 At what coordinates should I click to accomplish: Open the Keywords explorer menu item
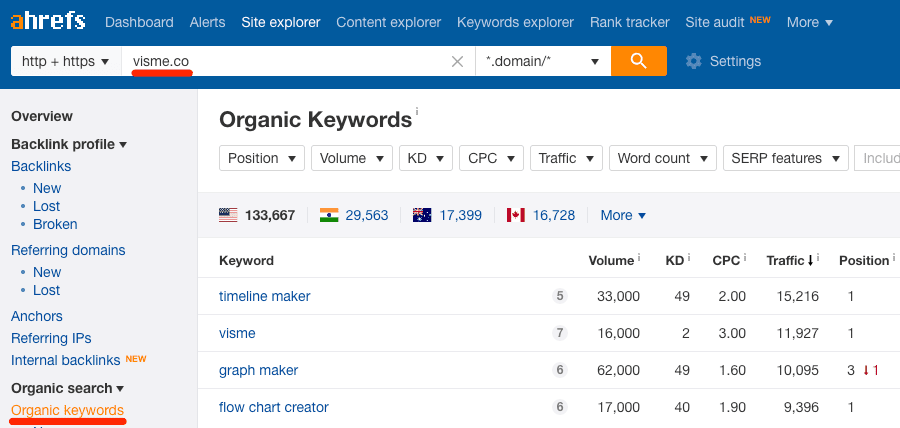tap(515, 22)
